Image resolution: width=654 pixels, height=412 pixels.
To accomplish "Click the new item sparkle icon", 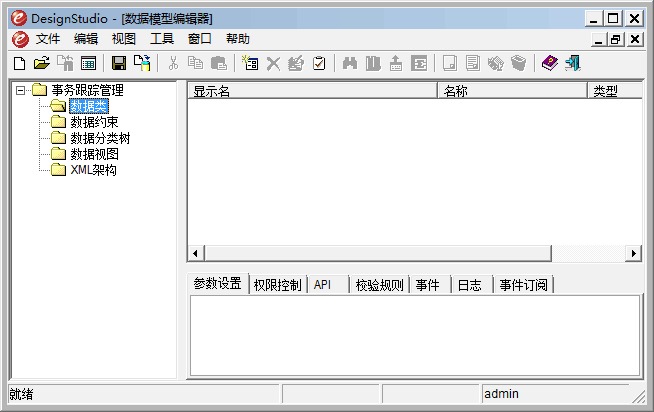I will click(x=250, y=63).
